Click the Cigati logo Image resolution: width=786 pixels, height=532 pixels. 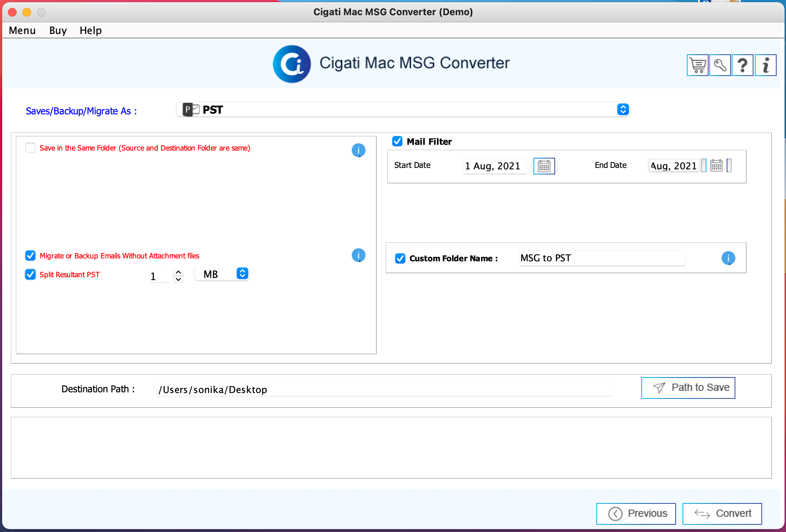tap(292, 64)
